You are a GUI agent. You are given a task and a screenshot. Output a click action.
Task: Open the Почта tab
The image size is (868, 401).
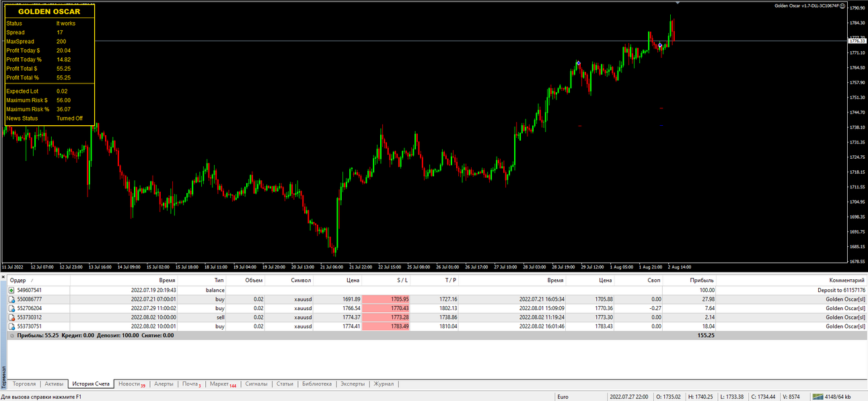tap(192, 384)
